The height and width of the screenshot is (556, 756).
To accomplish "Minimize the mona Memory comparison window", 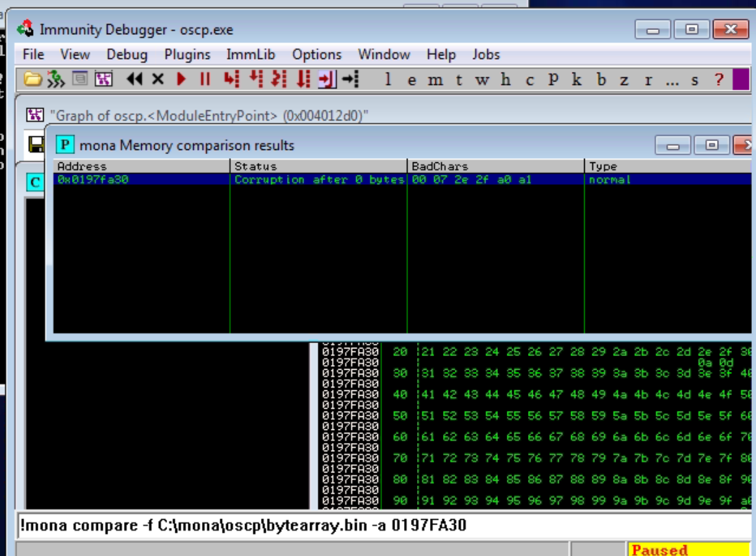I will (x=672, y=145).
